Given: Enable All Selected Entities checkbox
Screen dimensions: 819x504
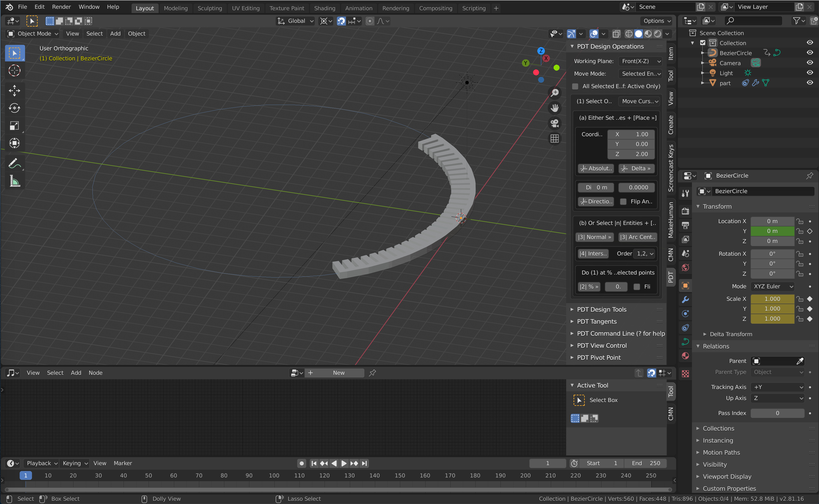Looking at the screenshot, I should [575, 86].
